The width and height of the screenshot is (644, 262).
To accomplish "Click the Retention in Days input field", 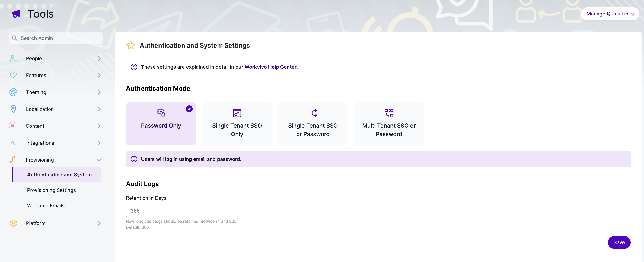I will click(182, 211).
